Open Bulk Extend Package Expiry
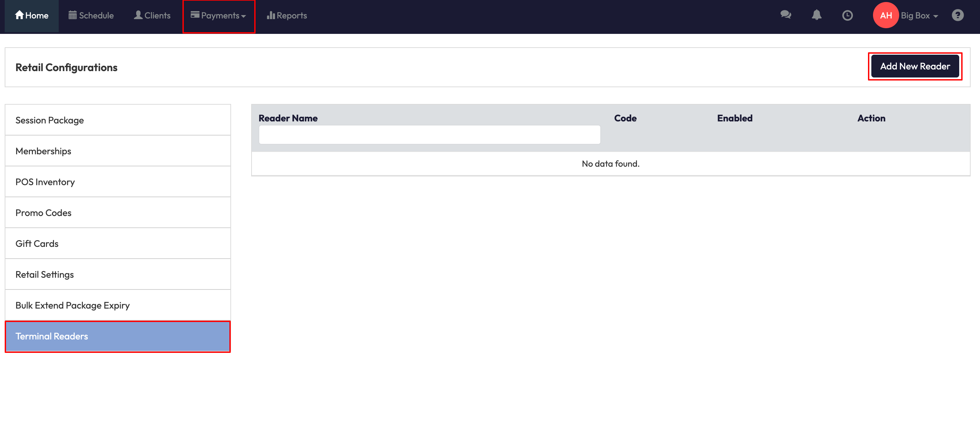 (x=118, y=305)
